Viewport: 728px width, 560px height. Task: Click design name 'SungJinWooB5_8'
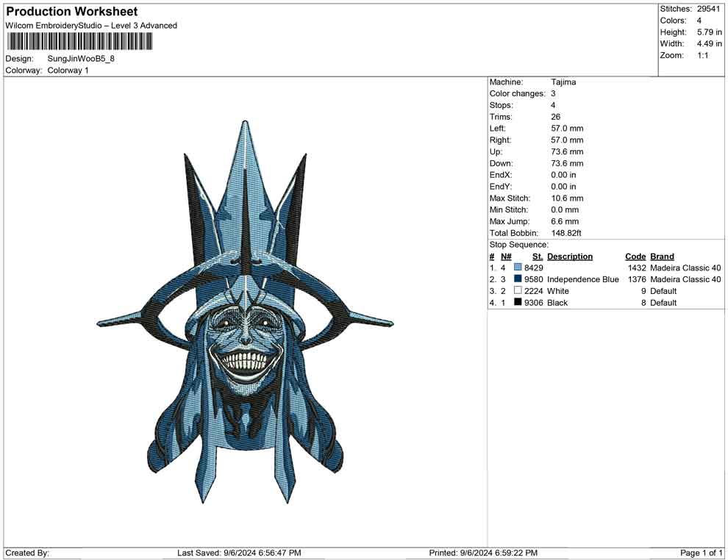tap(81, 59)
